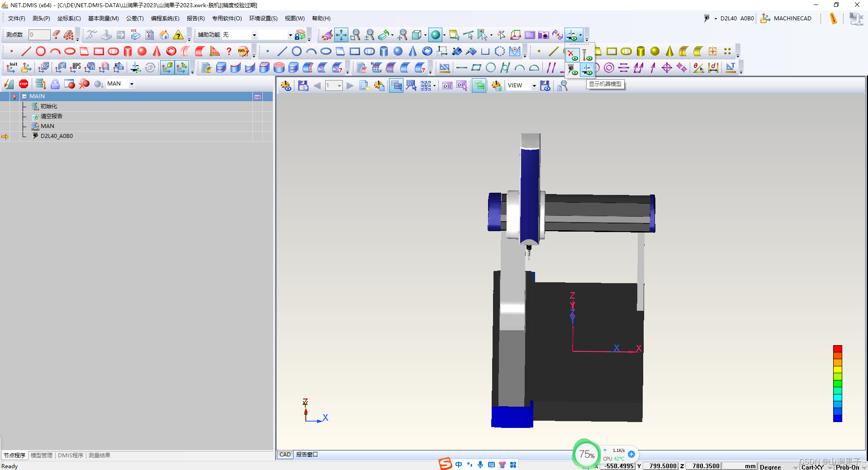Screen dimensions: 868x470
Task: Open the 辅助功能 无 dropdown
Action: (x=254, y=35)
